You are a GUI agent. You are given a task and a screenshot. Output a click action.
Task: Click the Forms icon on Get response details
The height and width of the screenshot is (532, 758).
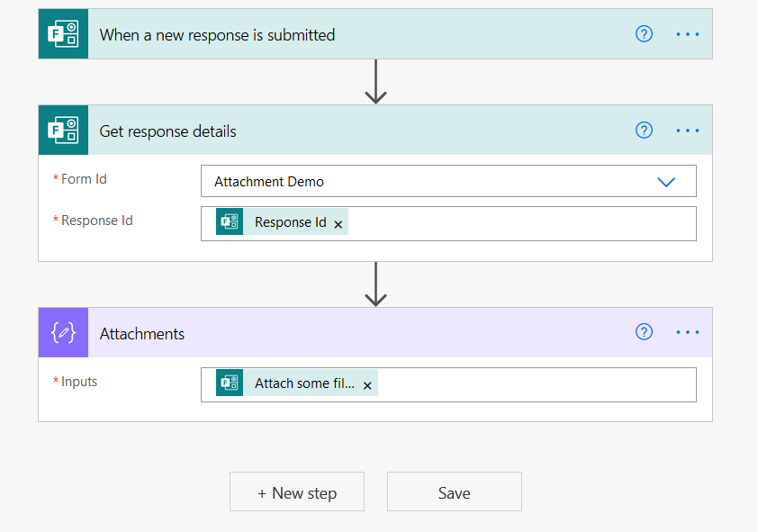click(x=62, y=130)
